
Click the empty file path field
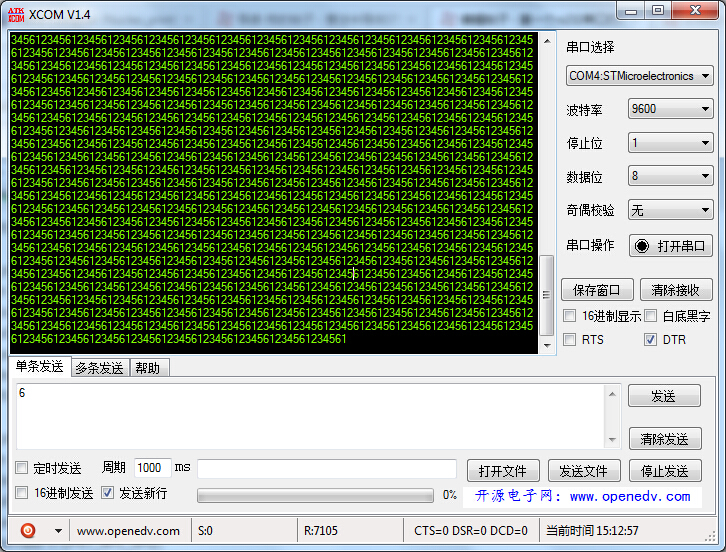pos(327,469)
